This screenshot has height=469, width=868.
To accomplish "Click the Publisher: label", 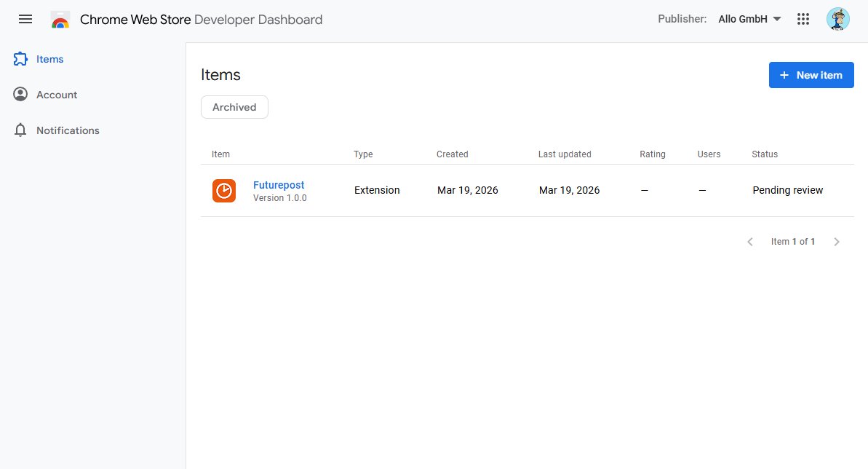I will click(x=682, y=20).
